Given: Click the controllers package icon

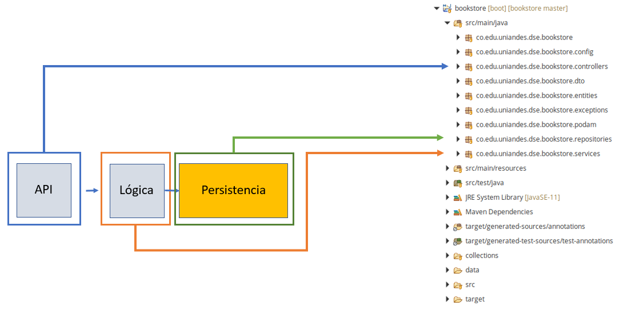Looking at the screenshot, I should click(x=468, y=67).
